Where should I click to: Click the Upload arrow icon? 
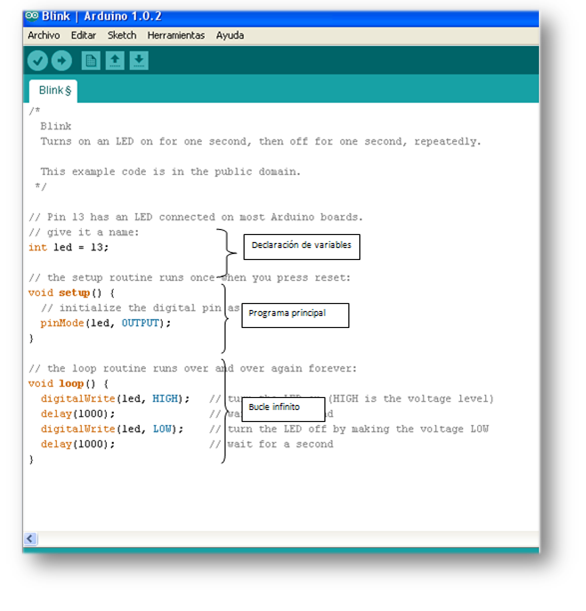click(62, 61)
